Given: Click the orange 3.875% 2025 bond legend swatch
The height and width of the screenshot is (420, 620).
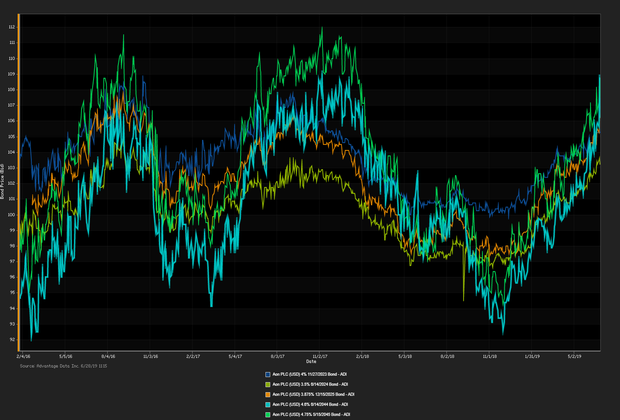Looking at the screenshot, I should [268, 394].
